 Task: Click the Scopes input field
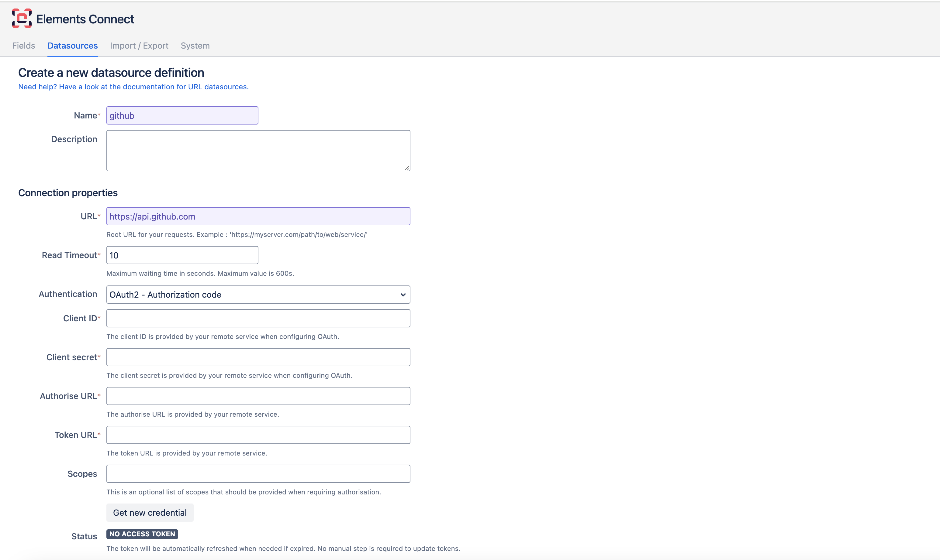coord(258,474)
